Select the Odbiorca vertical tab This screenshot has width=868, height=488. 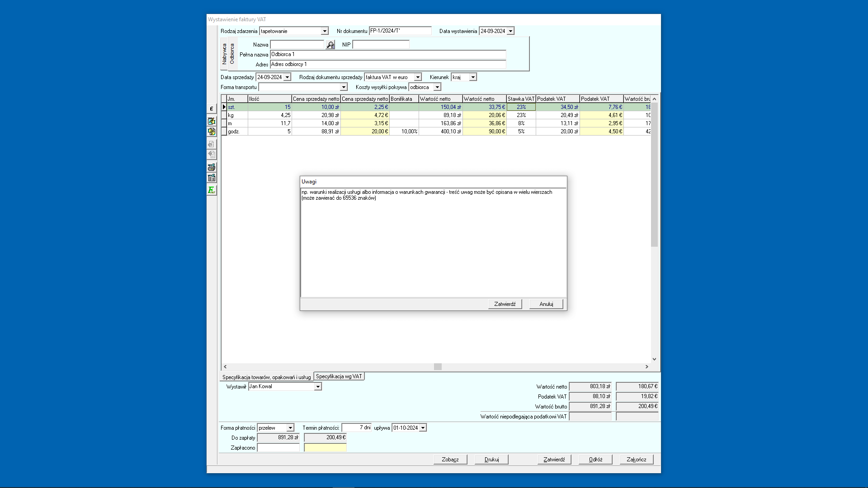(x=232, y=54)
